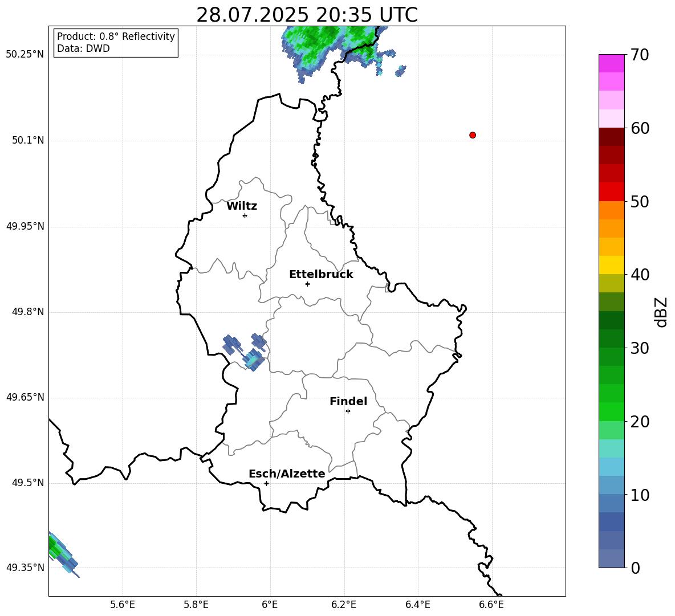Click the 6.6°E longitude label
This screenshot has height=616, width=675.
[491, 605]
